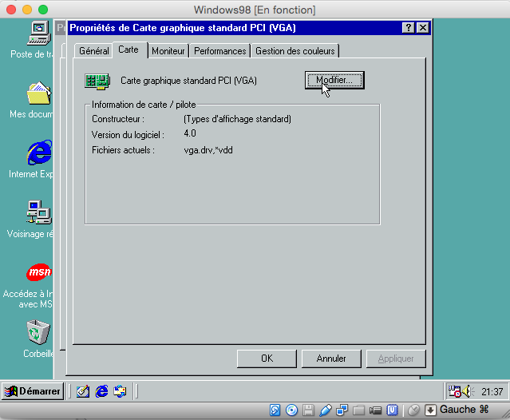The height and width of the screenshot is (420, 510).
Task: Click the 'Fichiers actuels :' label
Action: pos(123,150)
